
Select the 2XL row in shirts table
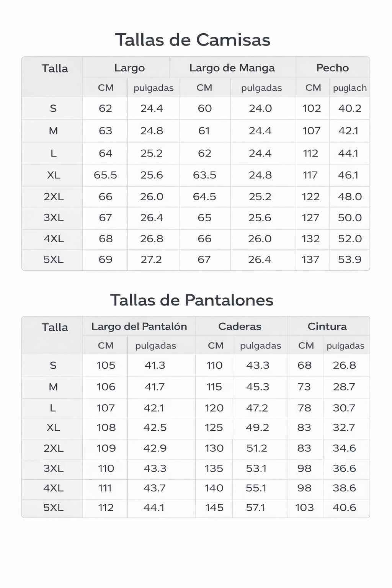pyautogui.click(x=196, y=197)
